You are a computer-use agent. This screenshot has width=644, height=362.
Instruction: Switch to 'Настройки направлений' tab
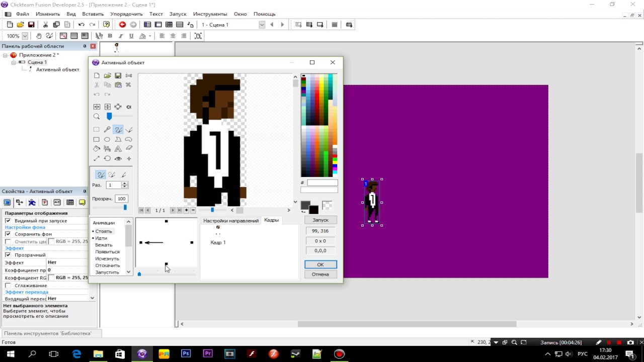tap(231, 221)
